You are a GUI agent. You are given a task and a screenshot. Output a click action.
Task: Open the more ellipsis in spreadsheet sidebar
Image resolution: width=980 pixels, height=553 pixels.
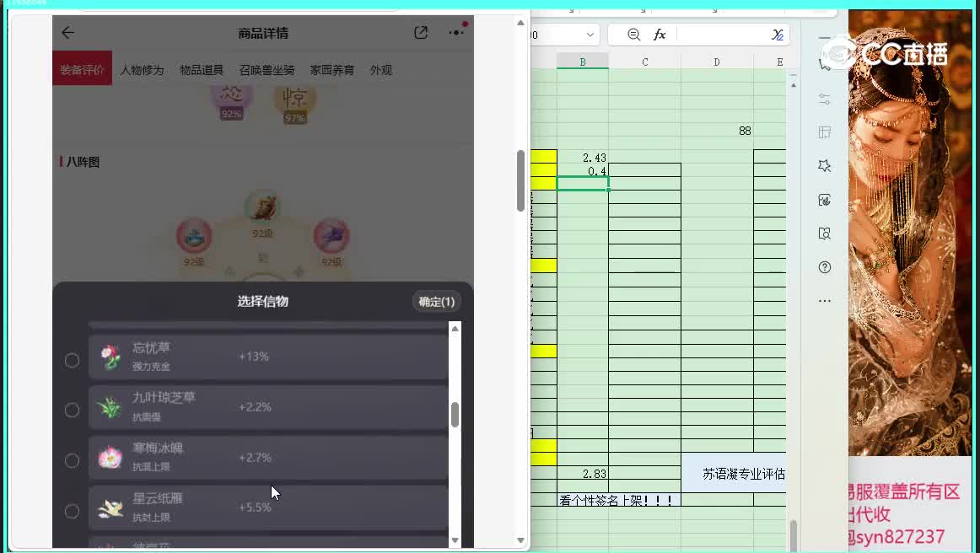[x=824, y=301]
